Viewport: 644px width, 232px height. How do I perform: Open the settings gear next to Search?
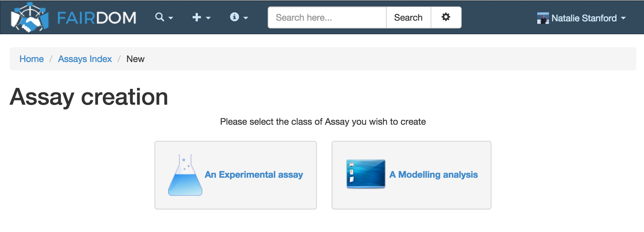pyautogui.click(x=446, y=17)
